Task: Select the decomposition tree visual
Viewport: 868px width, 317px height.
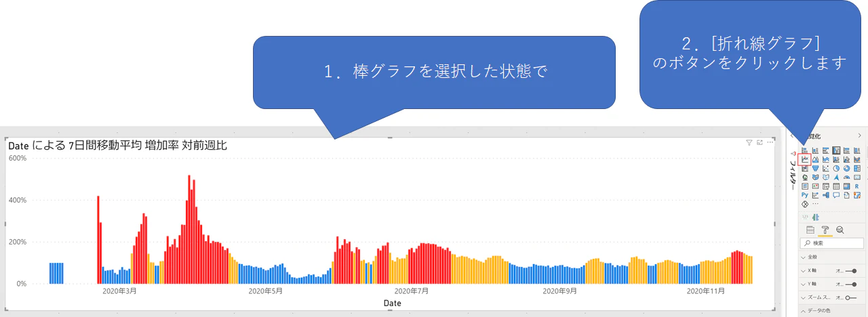Action: click(825, 195)
